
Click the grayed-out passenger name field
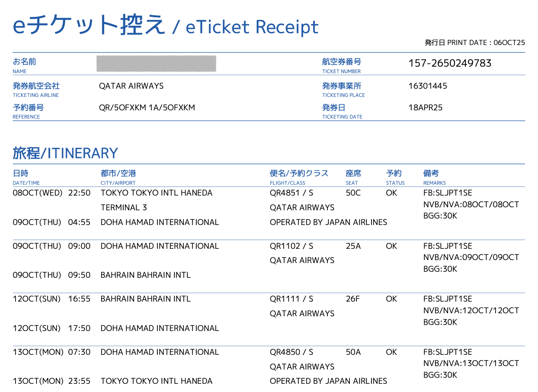coord(157,64)
